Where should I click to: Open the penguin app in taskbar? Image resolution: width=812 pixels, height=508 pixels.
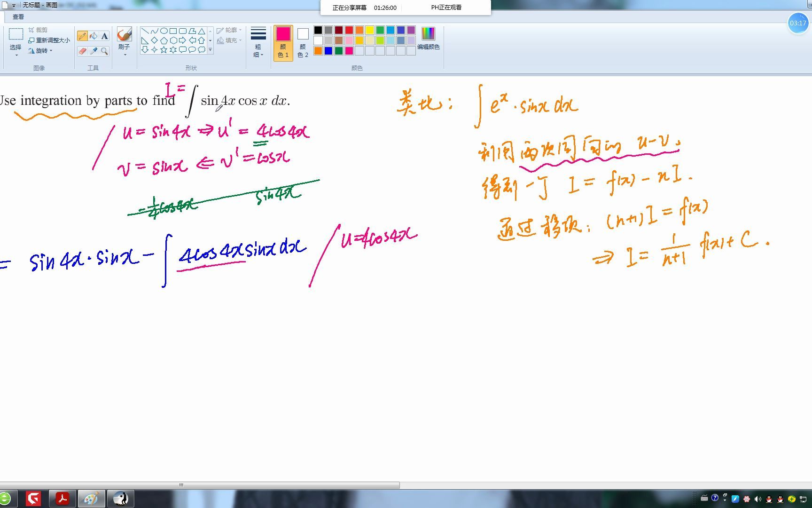pyautogui.click(x=121, y=499)
